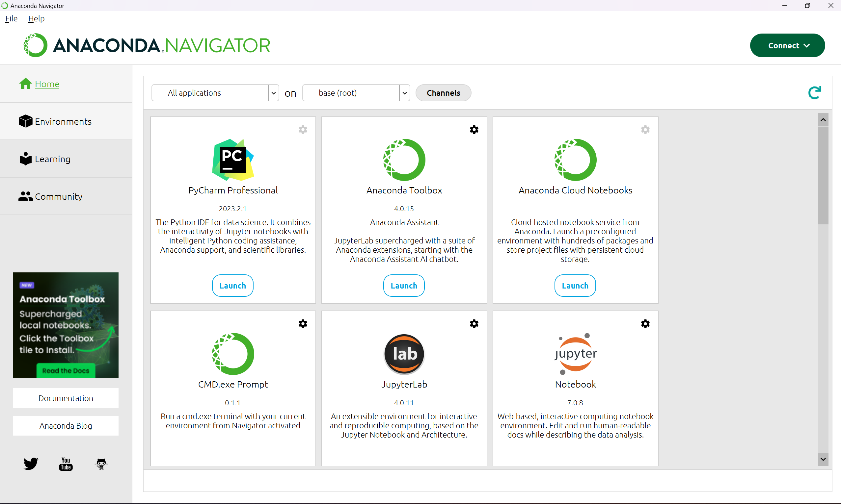The image size is (841, 504).
Task: Expand the All applications filter dropdown
Action: (273, 93)
